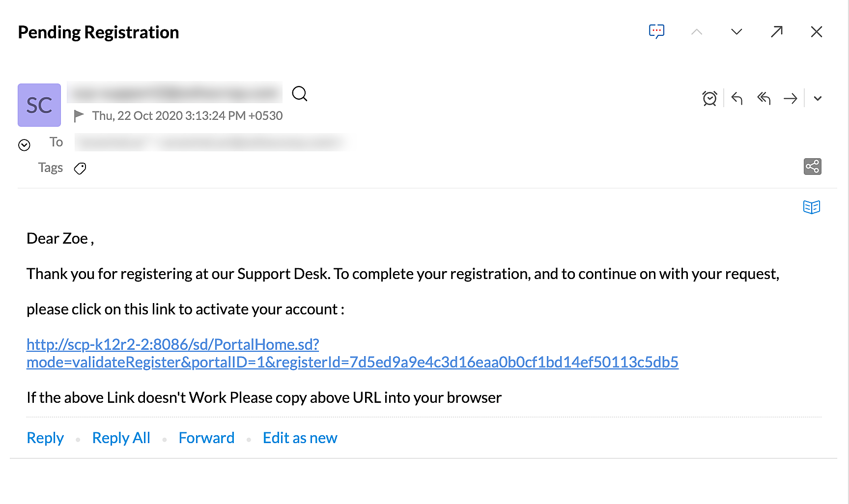
Task: Open more actions dropdown arrow
Action: click(818, 99)
